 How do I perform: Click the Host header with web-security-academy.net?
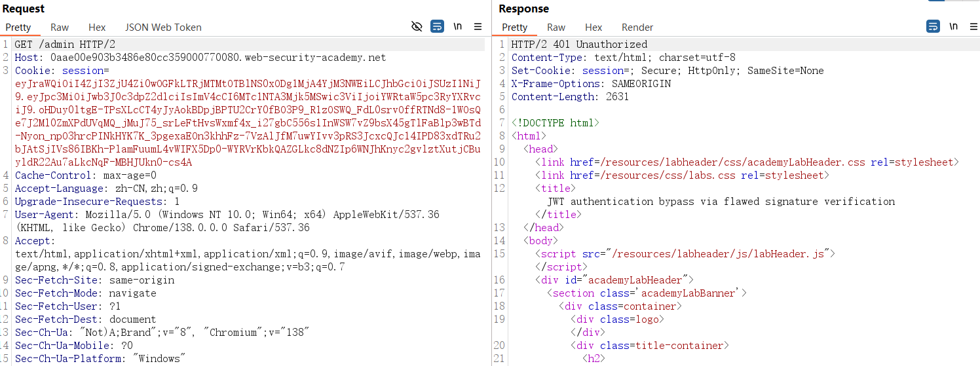click(200, 58)
